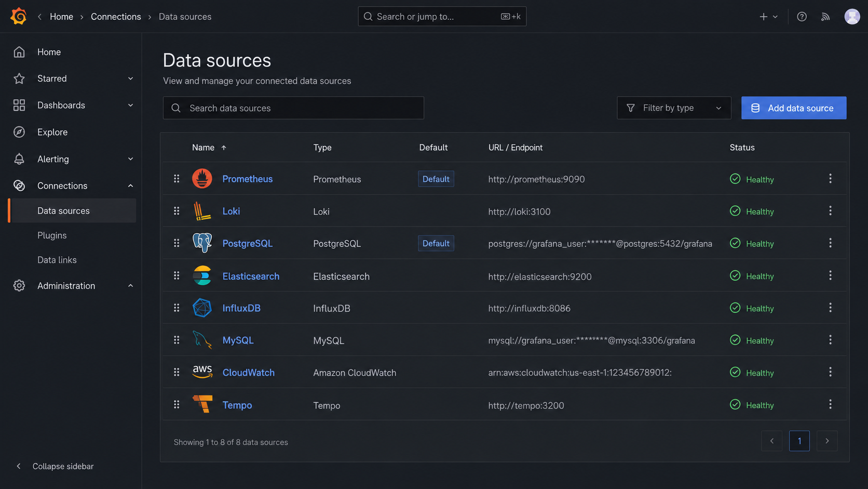Click the Connections breadcrumb
This screenshot has height=489, width=868.
[116, 17]
